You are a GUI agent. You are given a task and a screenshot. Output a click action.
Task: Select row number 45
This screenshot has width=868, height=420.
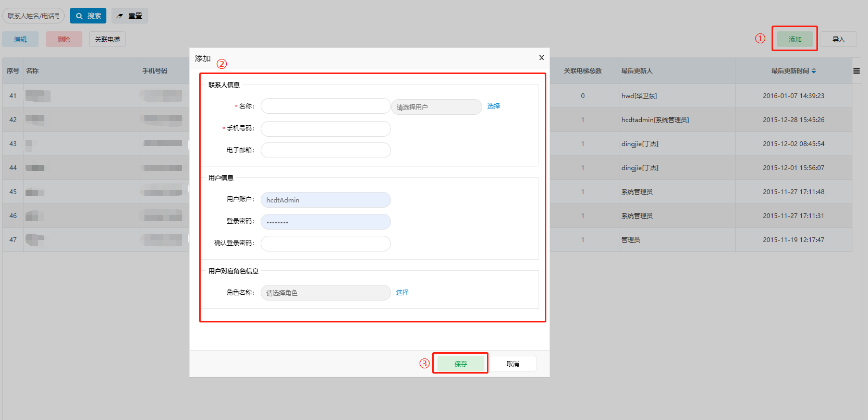[13, 192]
